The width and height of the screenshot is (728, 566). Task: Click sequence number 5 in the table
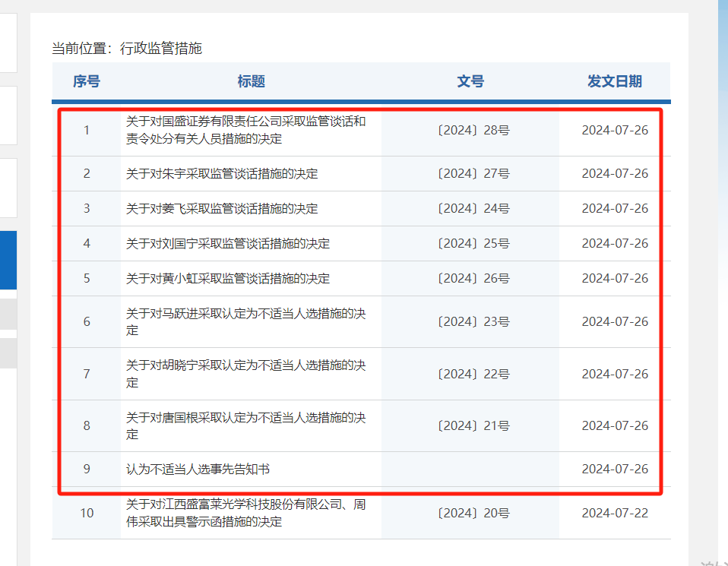click(x=87, y=278)
